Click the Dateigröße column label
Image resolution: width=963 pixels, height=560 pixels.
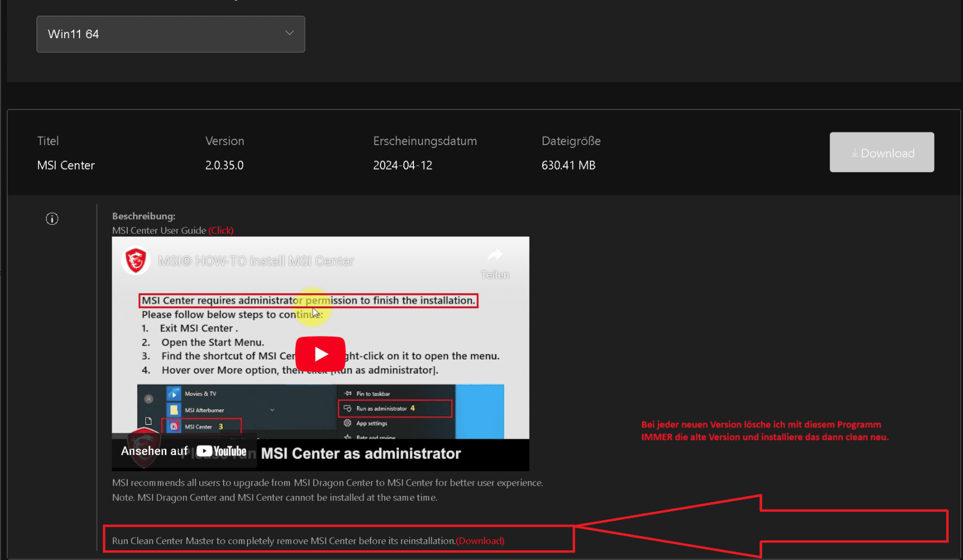click(571, 141)
